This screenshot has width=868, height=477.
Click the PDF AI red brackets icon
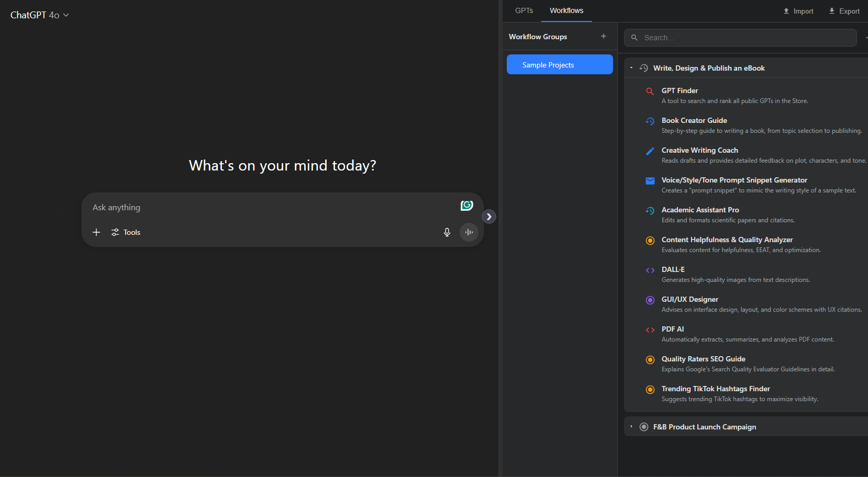(x=650, y=330)
